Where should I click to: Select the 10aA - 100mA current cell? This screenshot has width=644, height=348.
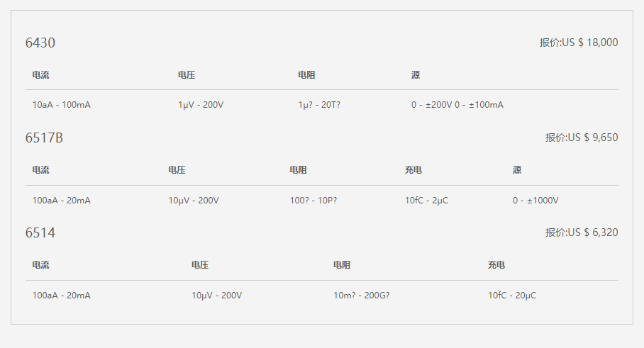(x=61, y=105)
